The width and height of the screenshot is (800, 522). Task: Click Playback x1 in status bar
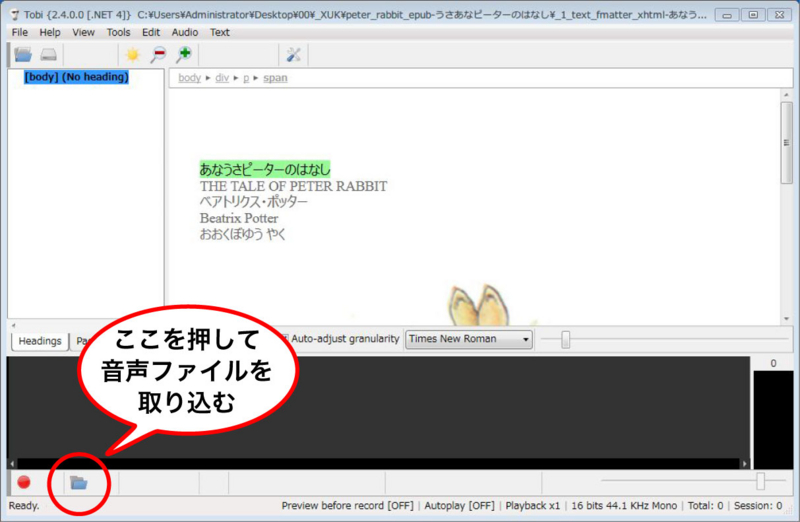[533, 506]
